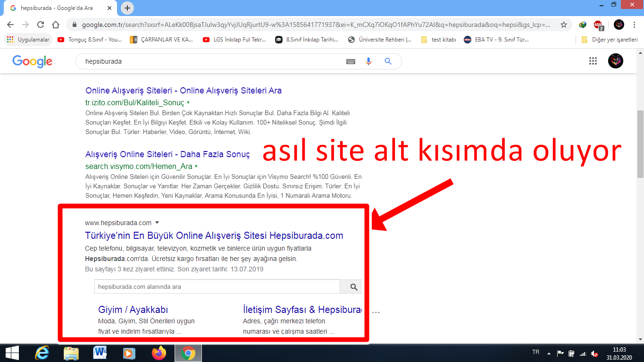Click the Google logo
This screenshot has width=644, height=362.
(x=32, y=61)
